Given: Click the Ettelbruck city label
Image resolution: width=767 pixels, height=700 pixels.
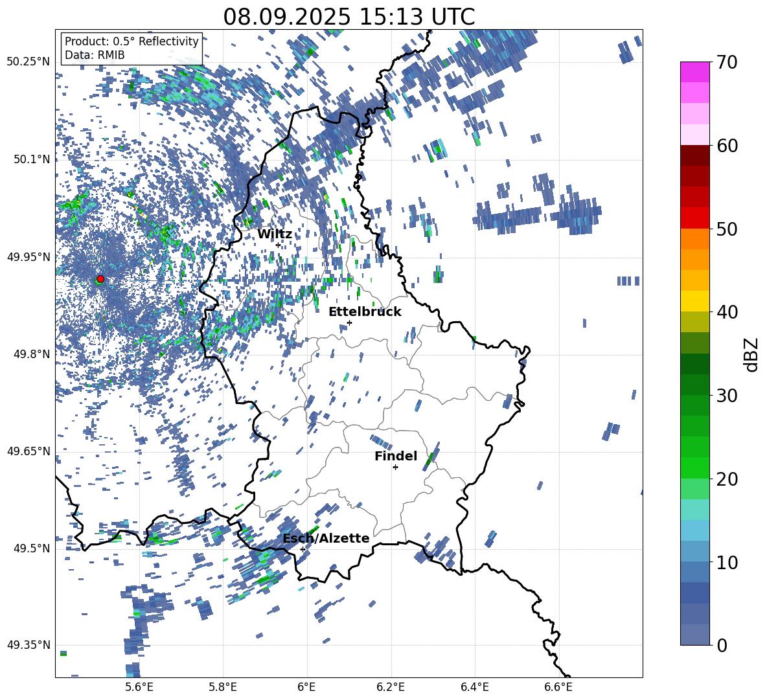Looking at the screenshot, I should pos(365,312).
